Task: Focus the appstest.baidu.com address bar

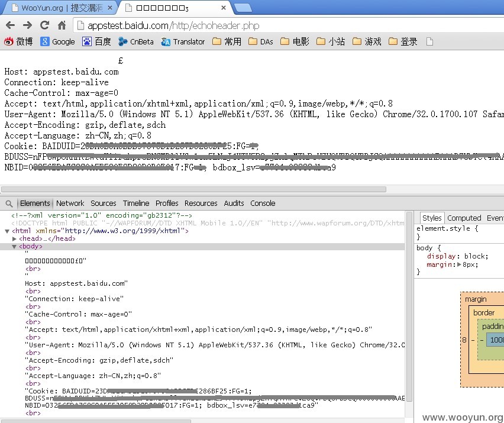Action: [x=288, y=25]
